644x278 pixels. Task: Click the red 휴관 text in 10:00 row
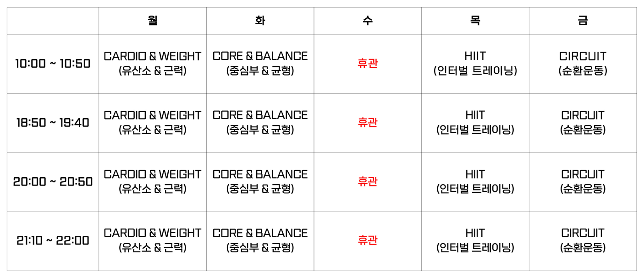tap(368, 64)
